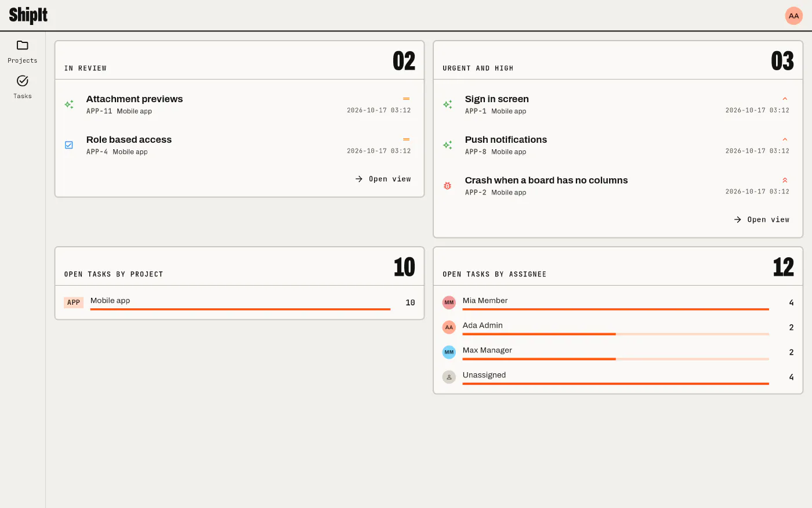Click high priority chevron on Sign in screen

point(785,99)
